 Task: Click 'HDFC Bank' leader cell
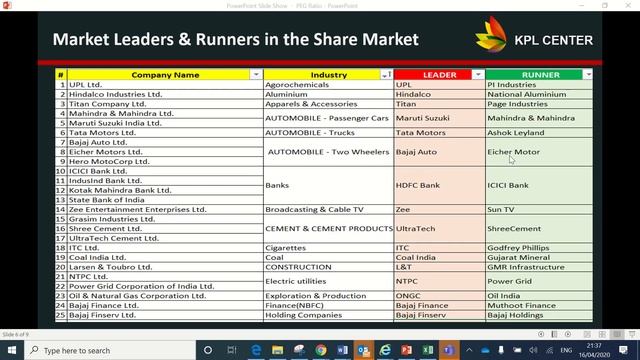pyautogui.click(x=440, y=185)
